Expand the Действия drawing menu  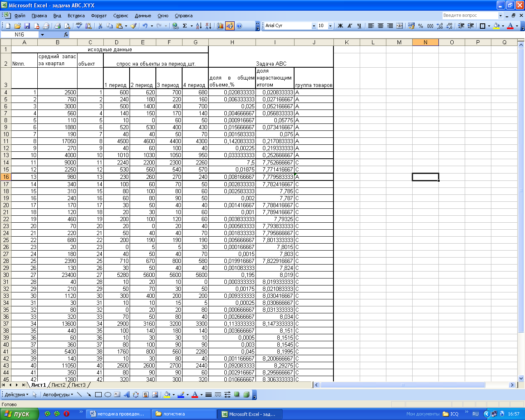tap(16, 395)
